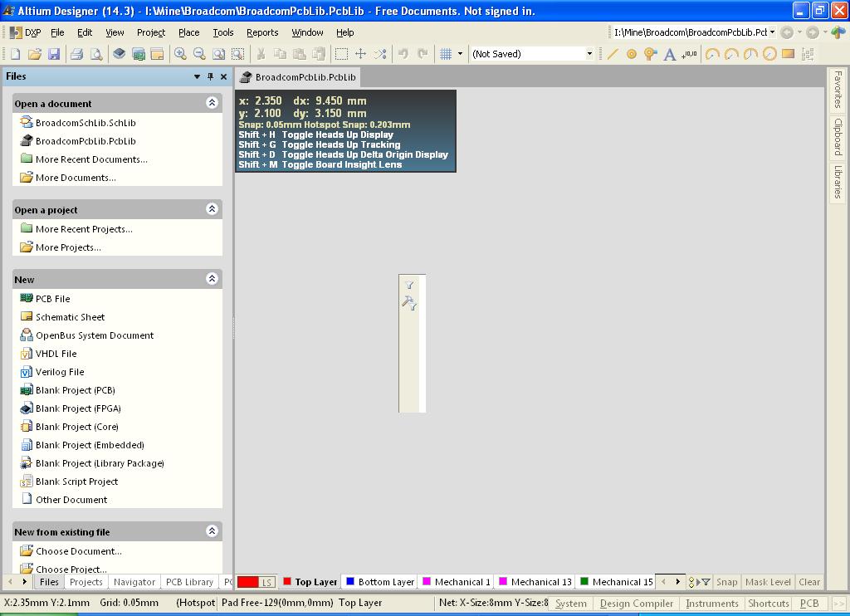The width and height of the screenshot is (850, 616).
Task: Click the Mask Level button
Action: [x=768, y=582]
